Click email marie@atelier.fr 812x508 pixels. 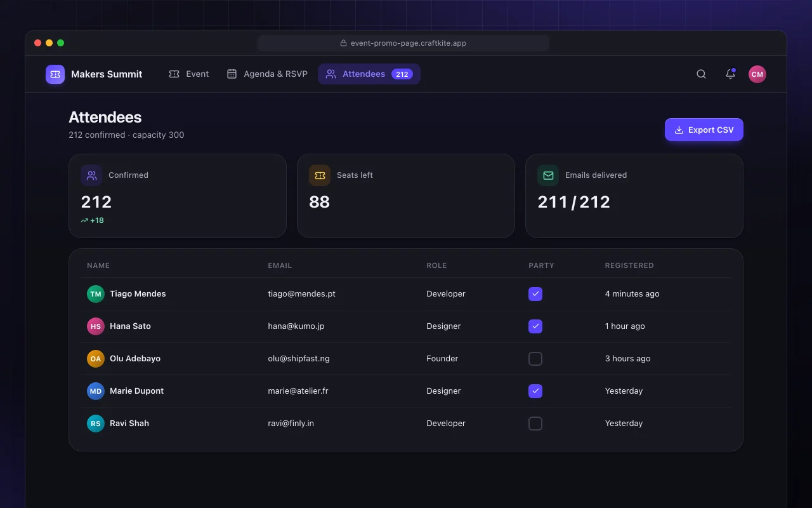[298, 391]
